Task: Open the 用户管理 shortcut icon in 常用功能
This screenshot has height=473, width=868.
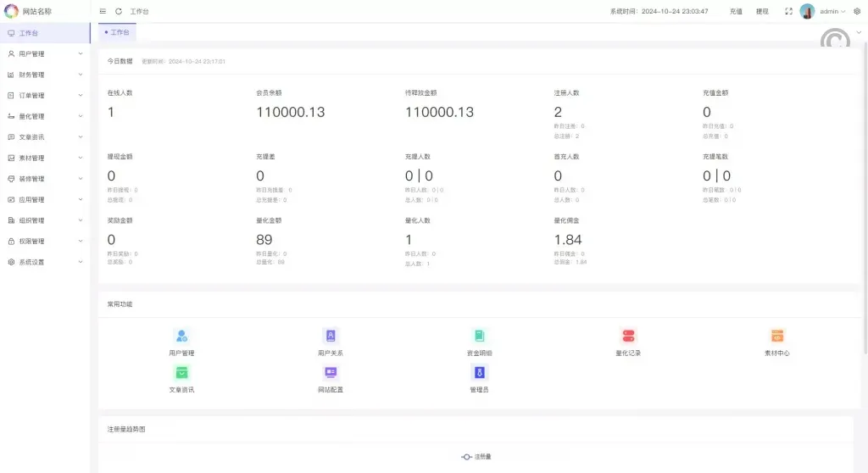Action: 181,336
